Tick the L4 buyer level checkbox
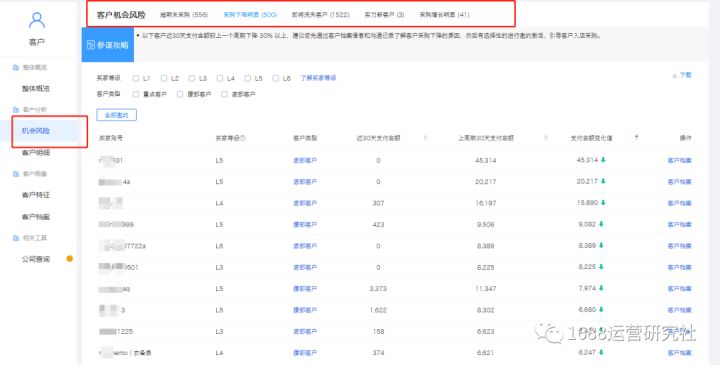Screen dimensions: 720x365 pyautogui.click(x=220, y=79)
